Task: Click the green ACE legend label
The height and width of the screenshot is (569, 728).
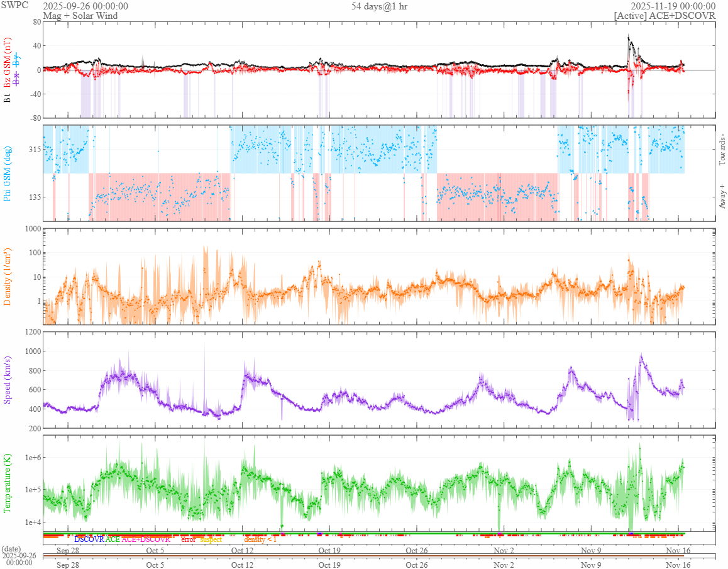Action: [113, 539]
